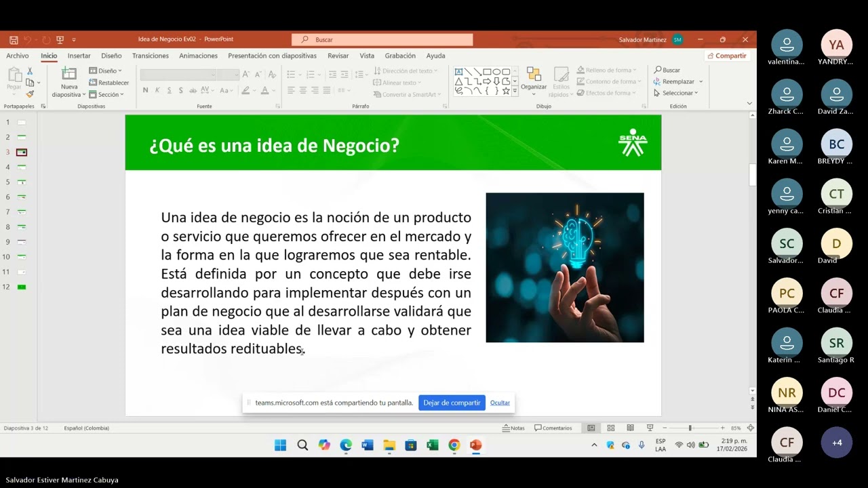Apply the text highlight color pen
Image resolution: width=868 pixels, height=488 pixels.
point(245,90)
